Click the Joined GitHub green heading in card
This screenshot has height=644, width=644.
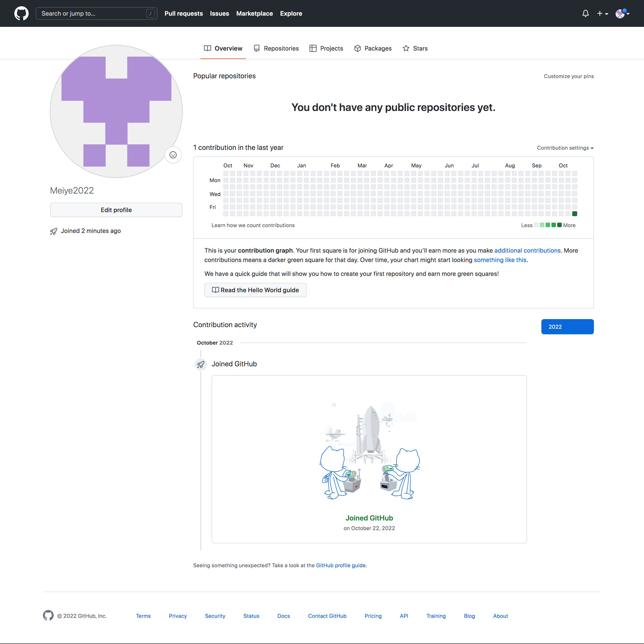tap(369, 518)
